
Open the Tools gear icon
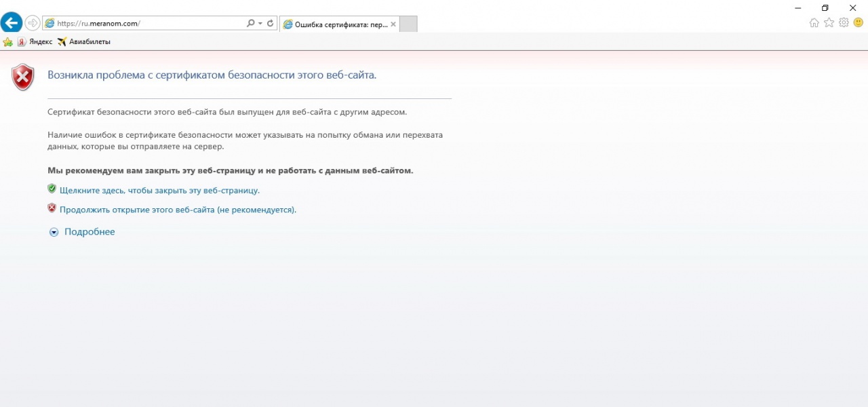(x=844, y=22)
